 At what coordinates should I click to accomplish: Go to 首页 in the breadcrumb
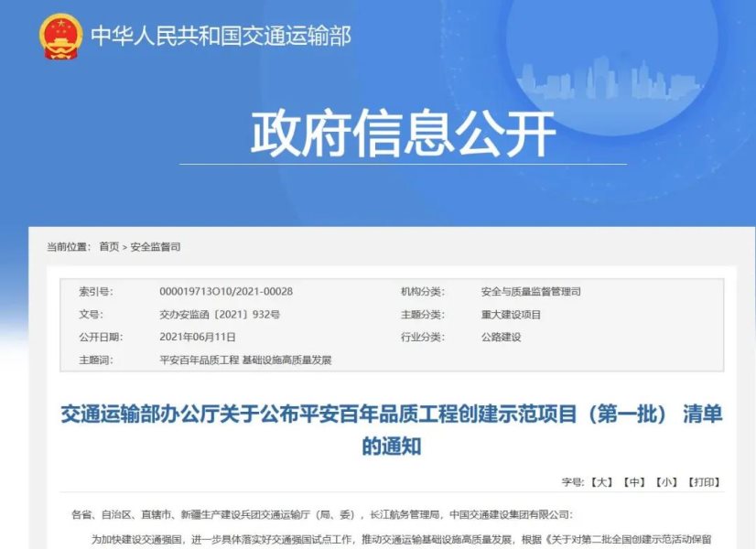click(109, 247)
